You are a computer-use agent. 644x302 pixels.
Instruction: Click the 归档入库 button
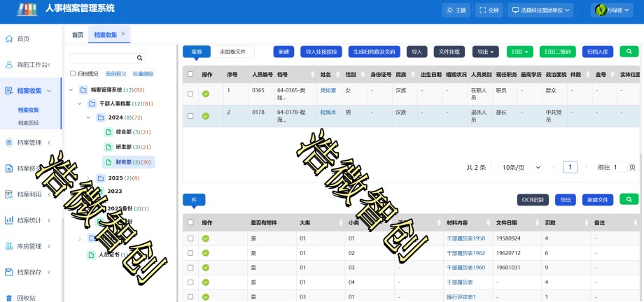click(598, 52)
